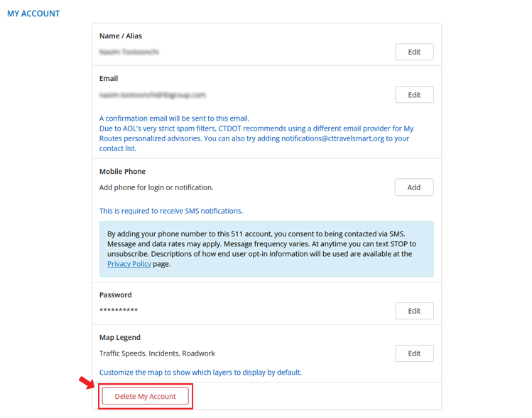
Task: Click Edit button for Password
Action: [414, 311]
